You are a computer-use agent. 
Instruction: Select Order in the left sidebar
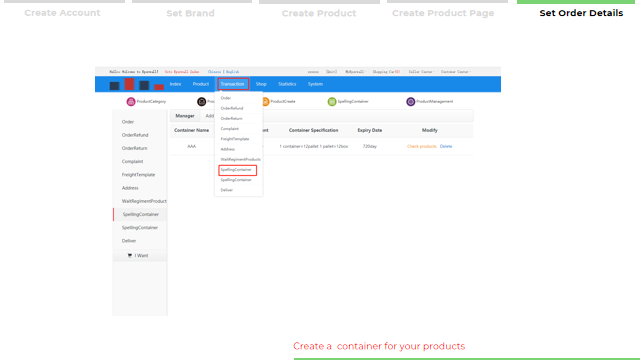pos(128,122)
